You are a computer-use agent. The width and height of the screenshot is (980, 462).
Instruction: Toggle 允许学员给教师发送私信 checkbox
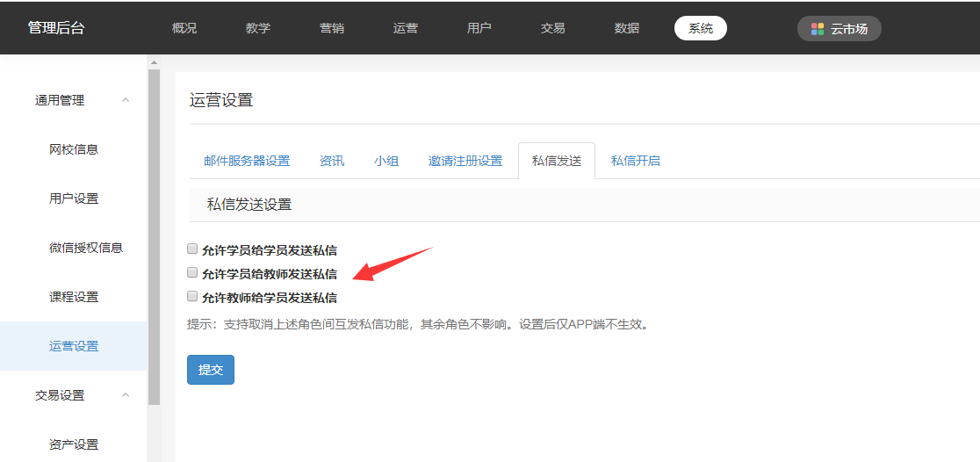[192, 273]
